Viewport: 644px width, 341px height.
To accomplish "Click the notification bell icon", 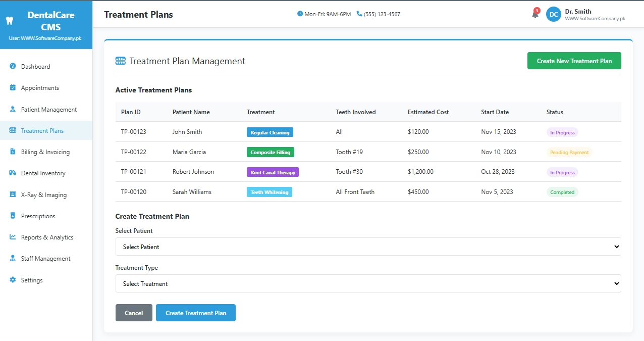I will coord(535,14).
